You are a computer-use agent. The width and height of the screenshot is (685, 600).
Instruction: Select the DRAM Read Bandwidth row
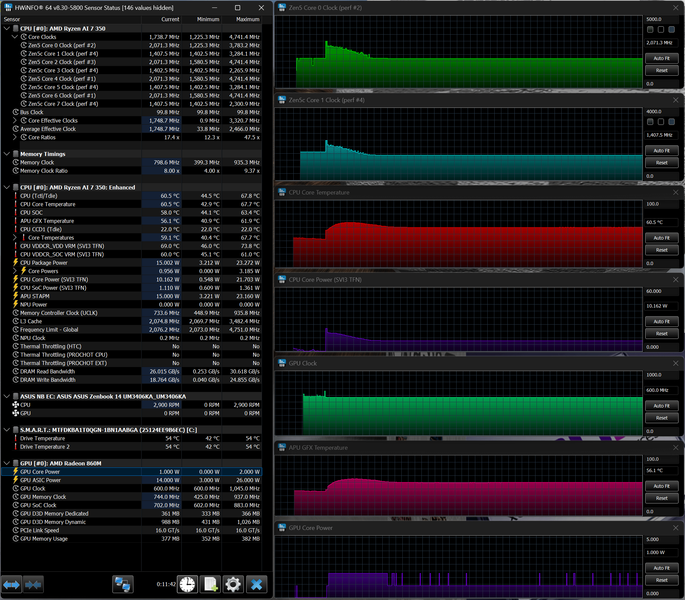[x=131, y=371]
